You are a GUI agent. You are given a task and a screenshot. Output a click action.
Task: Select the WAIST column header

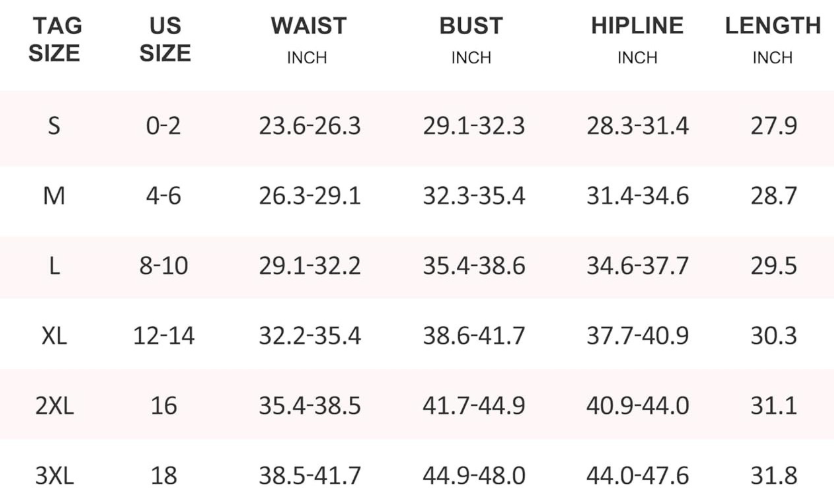(307, 27)
